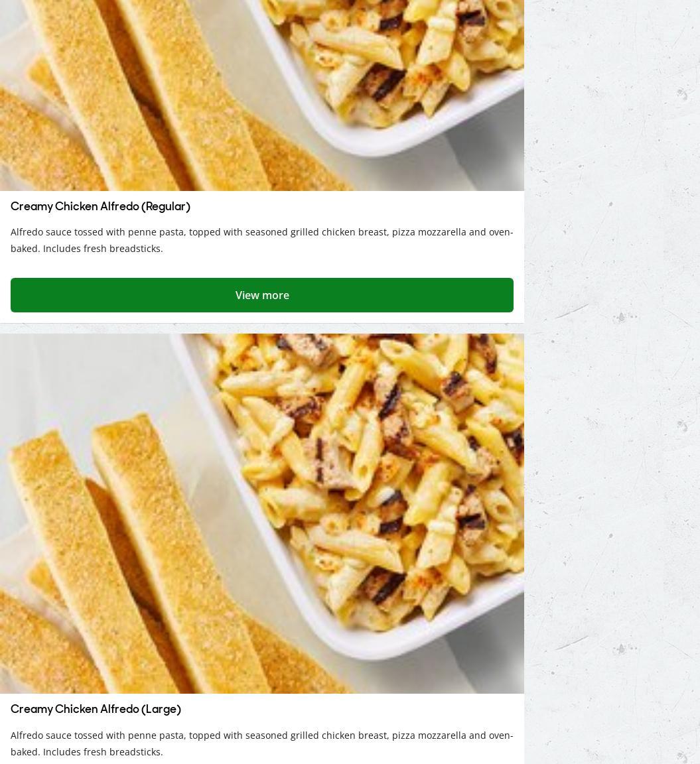
Task: Open the Creamy Chicken Alfredo (Regular) title
Action: point(100,207)
